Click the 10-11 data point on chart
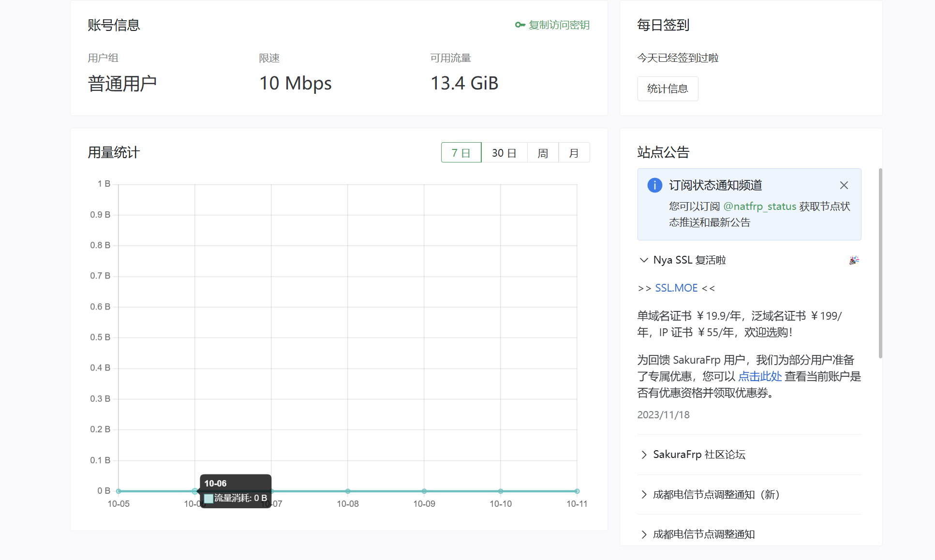This screenshot has height=560, width=935. pos(577,491)
